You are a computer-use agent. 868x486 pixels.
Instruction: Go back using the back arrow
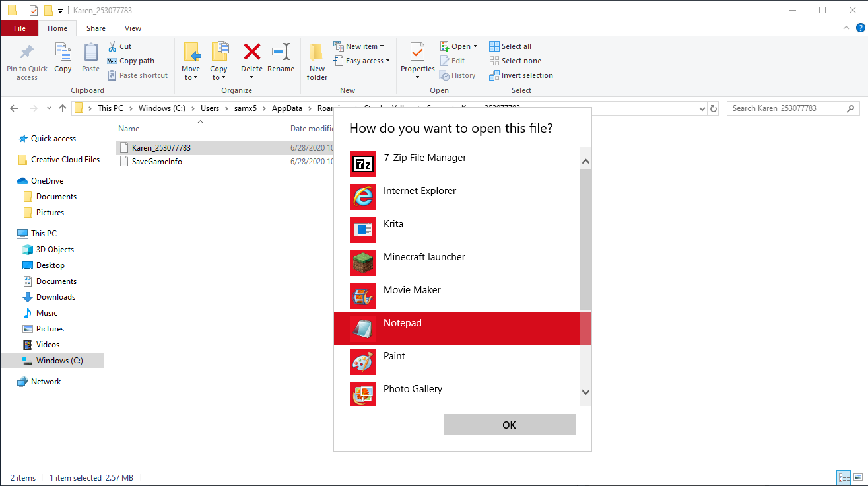pyautogui.click(x=15, y=108)
